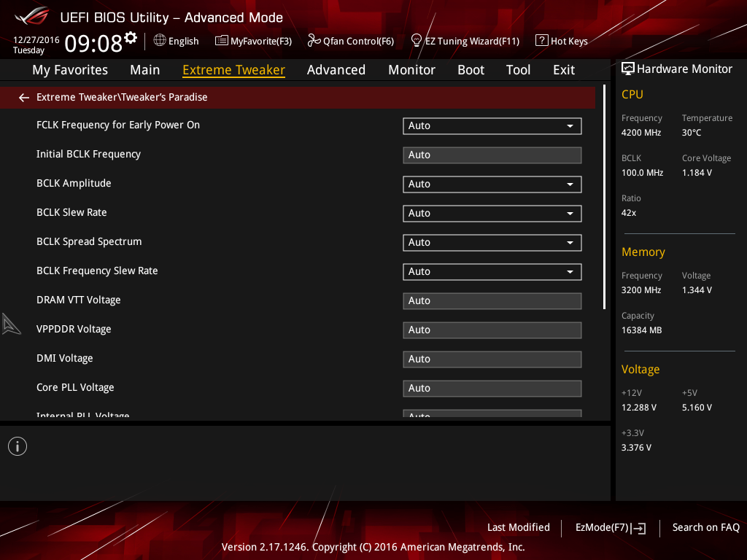This screenshot has width=747, height=560.
Task: Click the Hardware Monitor screen icon
Action: 628,69
